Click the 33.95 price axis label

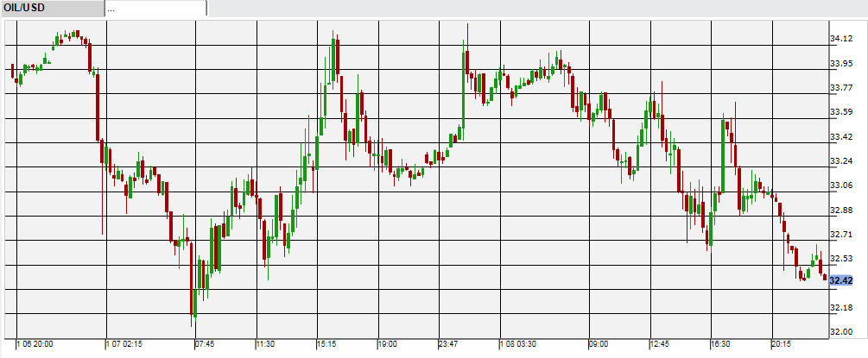pos(841,64)
